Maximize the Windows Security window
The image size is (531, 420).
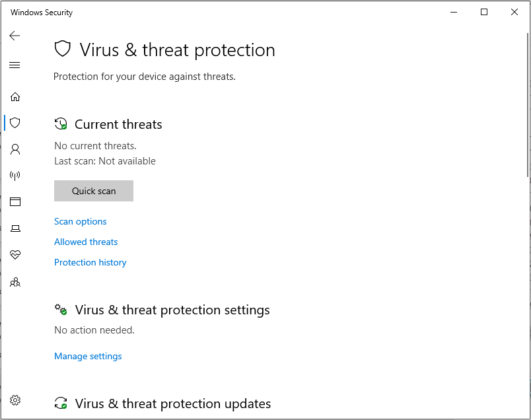[484, 12]
